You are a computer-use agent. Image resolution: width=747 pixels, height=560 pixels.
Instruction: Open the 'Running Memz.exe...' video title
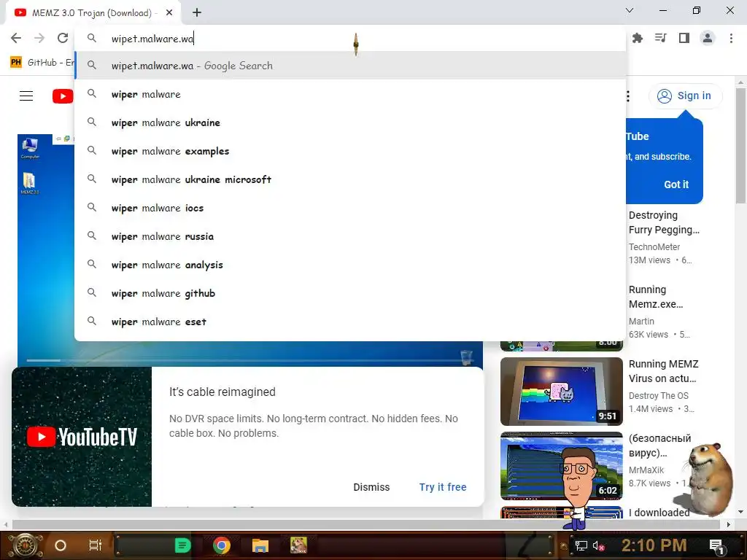[656, 297]
